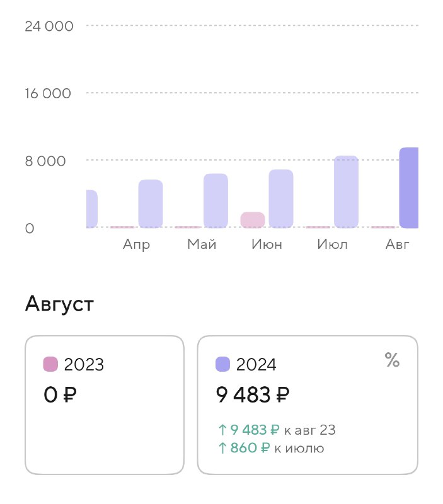Select the July 2024 purple bar

pos(346,192)
